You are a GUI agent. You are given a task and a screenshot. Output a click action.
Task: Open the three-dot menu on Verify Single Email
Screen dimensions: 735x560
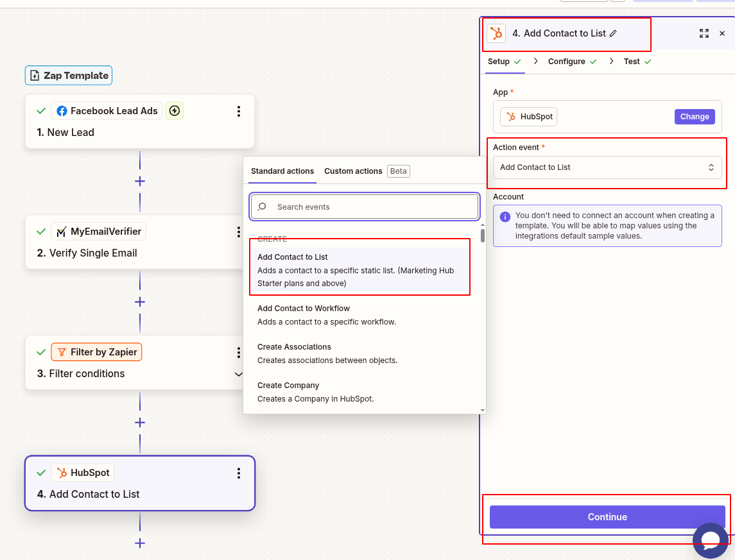click(238, 232)
